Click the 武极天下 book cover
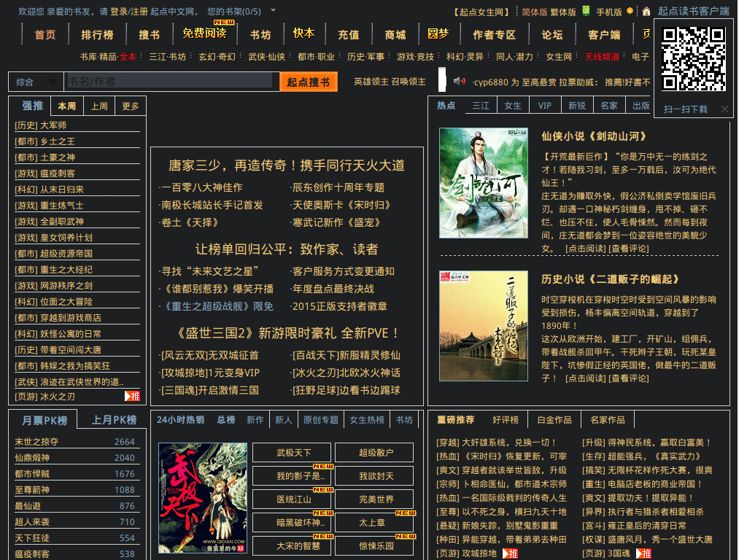The height and width of the screenshot is (560, 747). 203,497
